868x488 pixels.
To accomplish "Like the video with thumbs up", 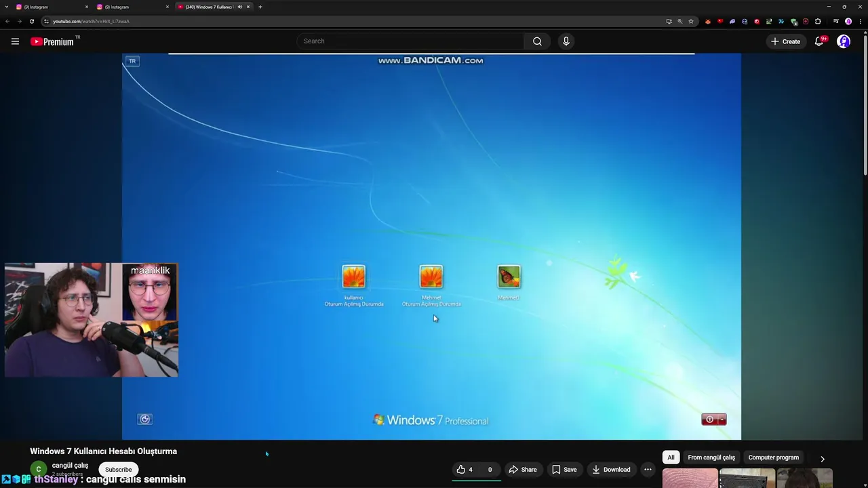I will 465,469.
